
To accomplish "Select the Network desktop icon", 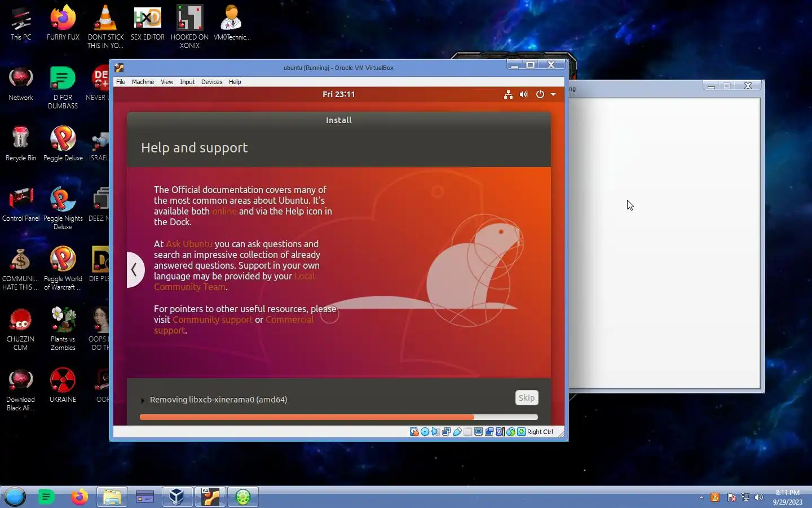I will [21, 84].
